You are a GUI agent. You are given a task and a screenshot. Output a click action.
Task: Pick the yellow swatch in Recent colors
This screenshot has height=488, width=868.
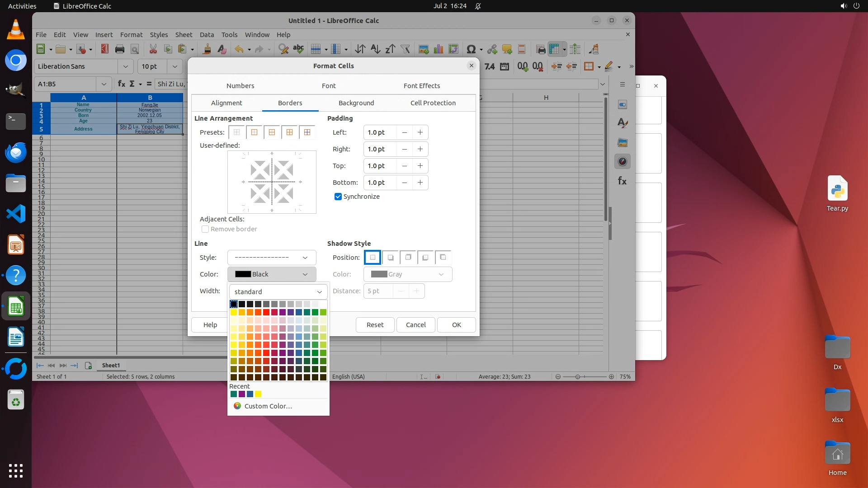tap(258, 394)
